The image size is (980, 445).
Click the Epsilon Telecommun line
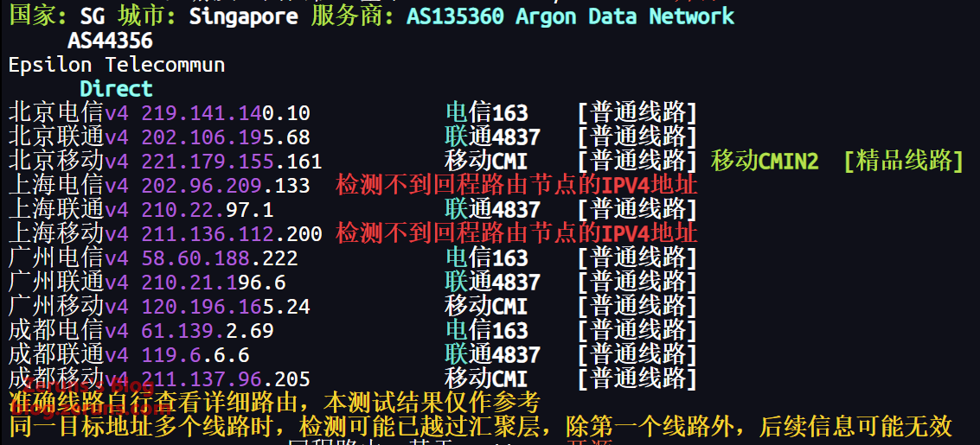(117, 65)
